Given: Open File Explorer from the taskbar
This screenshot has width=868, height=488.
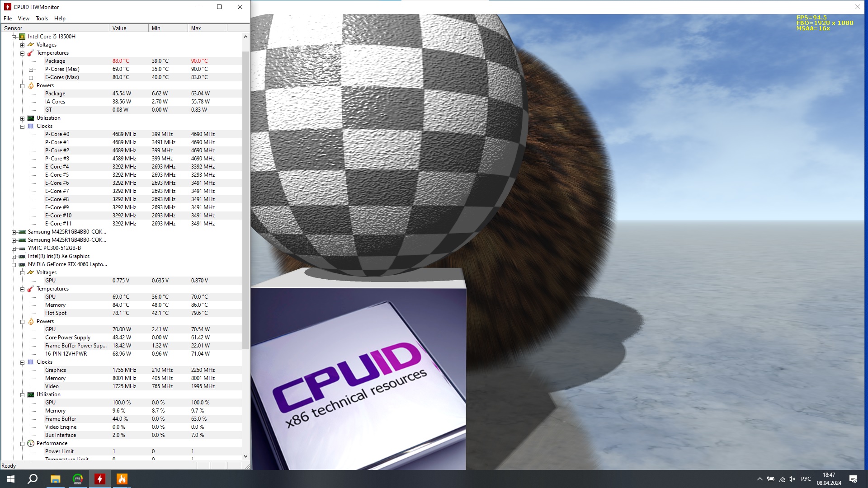Looking at the screenshot, I should (x=55, y=479).
